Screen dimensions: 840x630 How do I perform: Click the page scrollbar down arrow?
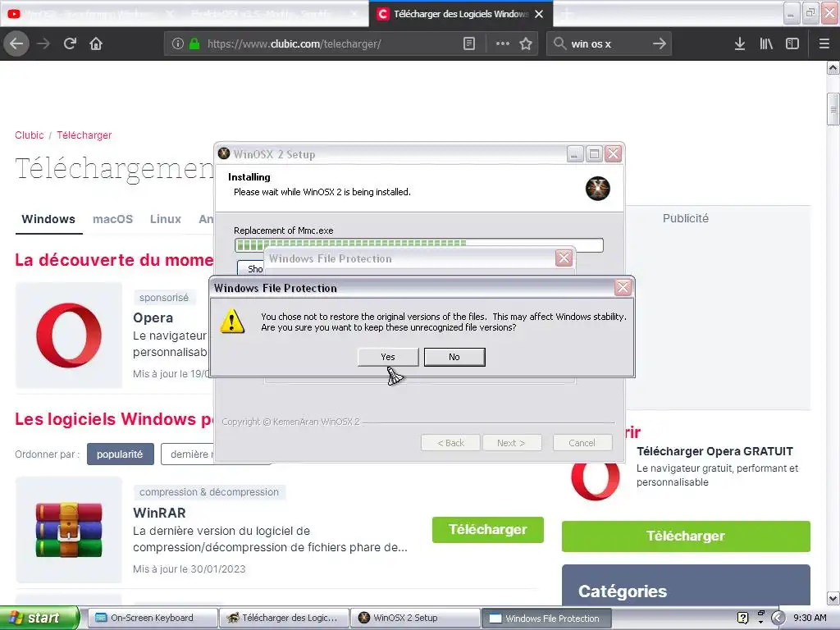point(833,598)
